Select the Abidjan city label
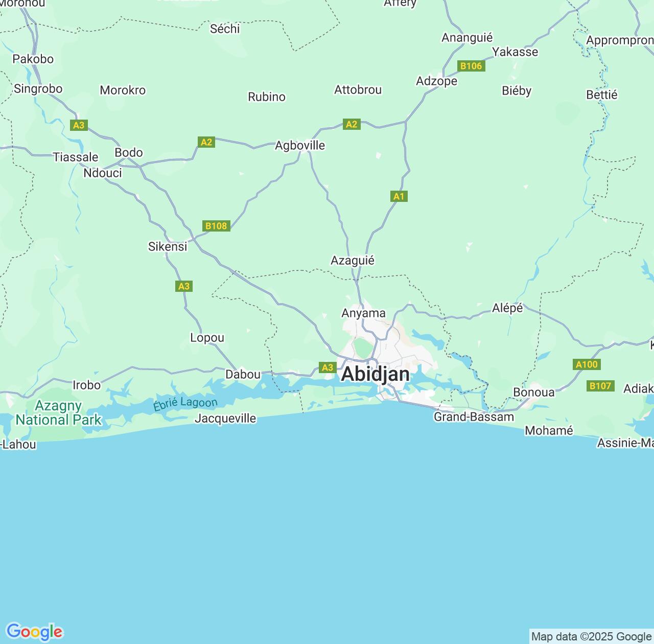 tap(375, 374)
